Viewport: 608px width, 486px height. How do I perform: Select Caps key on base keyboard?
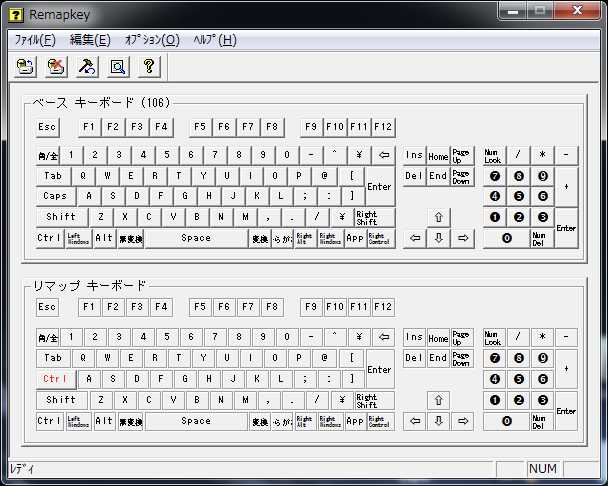click(x=55, y=196)
